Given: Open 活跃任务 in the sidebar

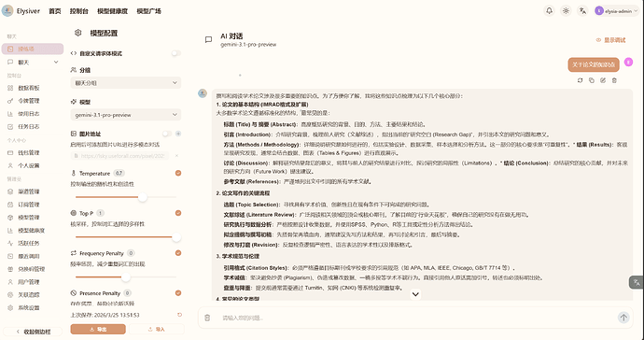Looking at the screenshot, I should pos(29,244).
